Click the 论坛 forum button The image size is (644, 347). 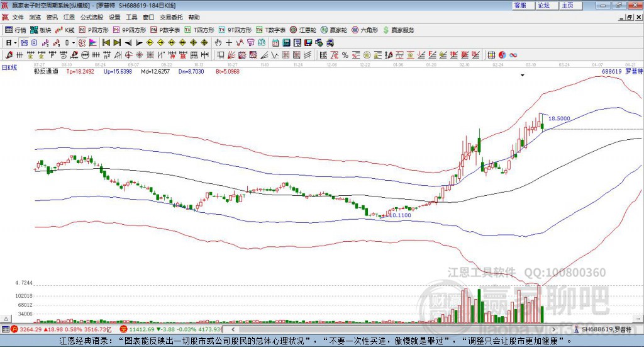[x=547, y=5]
